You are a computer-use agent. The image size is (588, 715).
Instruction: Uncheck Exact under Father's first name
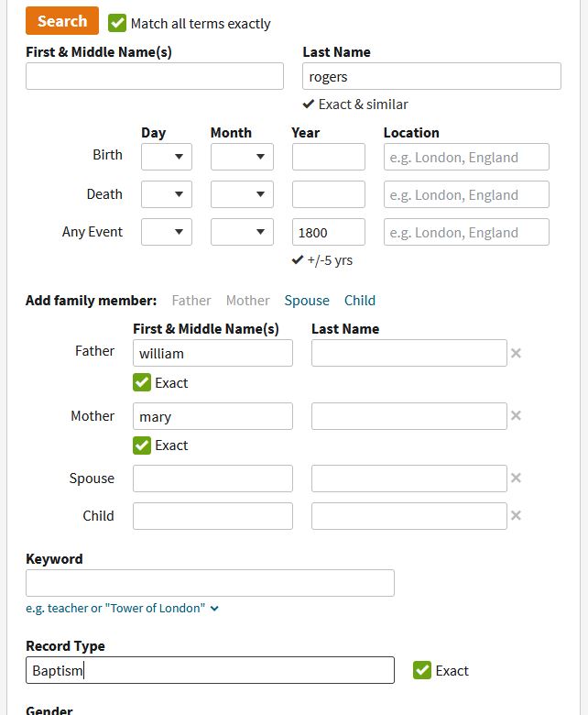(142, 382)
